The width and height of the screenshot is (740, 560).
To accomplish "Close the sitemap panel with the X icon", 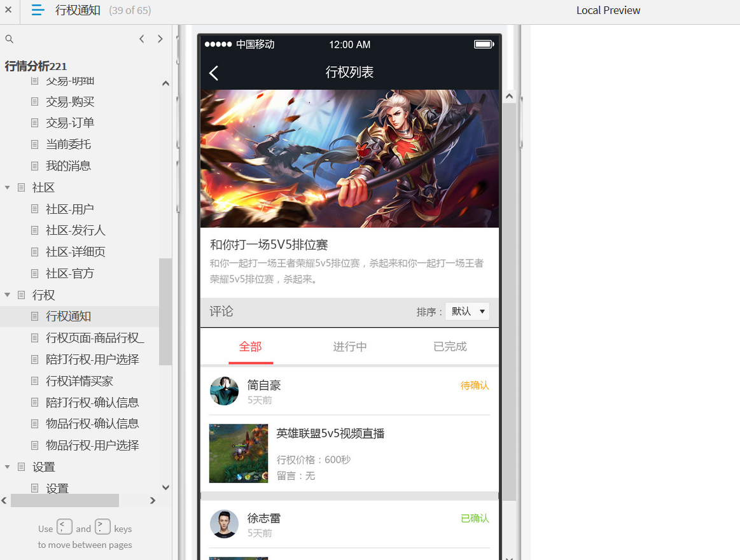I will pyautogui.click(x=8, y=10).
